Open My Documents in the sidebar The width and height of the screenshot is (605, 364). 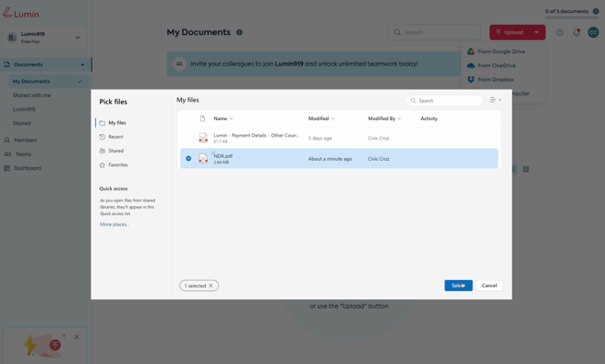[x=49, y=81]
